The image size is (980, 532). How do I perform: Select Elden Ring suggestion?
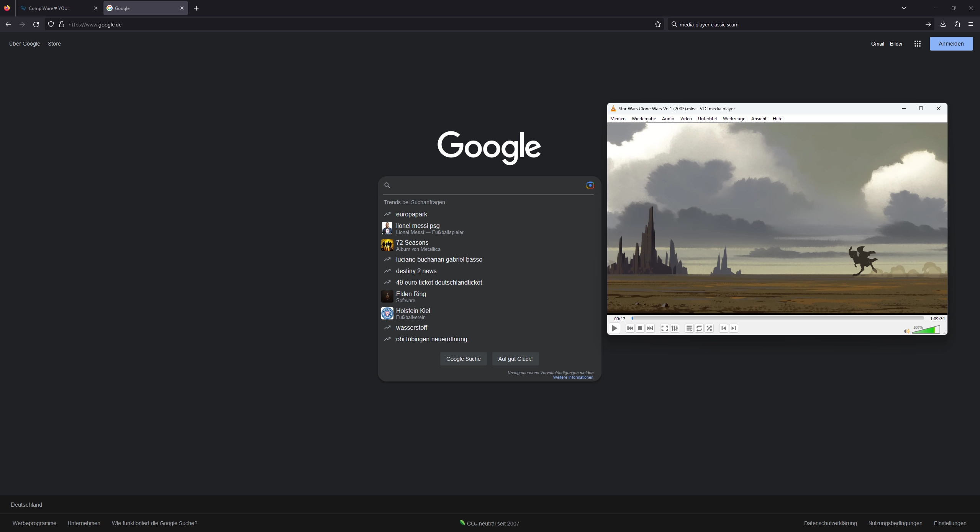489,297
